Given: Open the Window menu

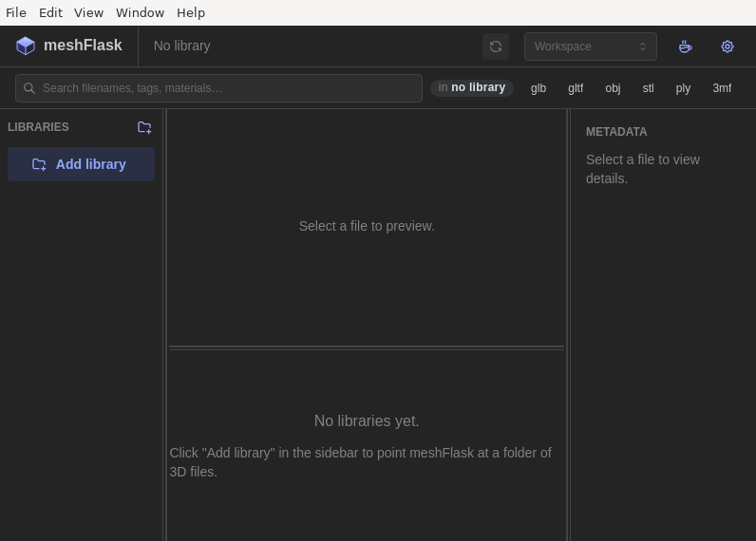Looking at the screenshot, I should tap(140, 13).
